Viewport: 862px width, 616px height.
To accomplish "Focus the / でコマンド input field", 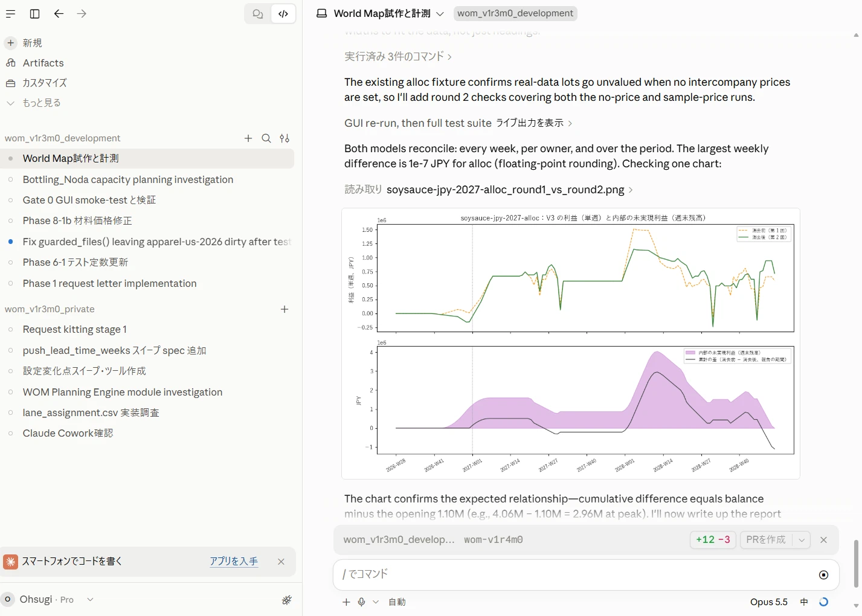I will [x=574, y=574].
